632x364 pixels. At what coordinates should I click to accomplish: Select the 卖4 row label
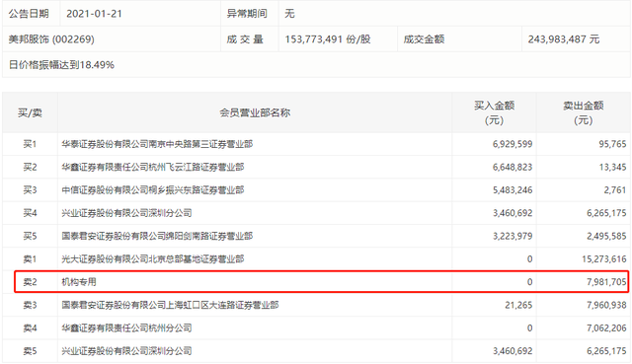[30, 328]
